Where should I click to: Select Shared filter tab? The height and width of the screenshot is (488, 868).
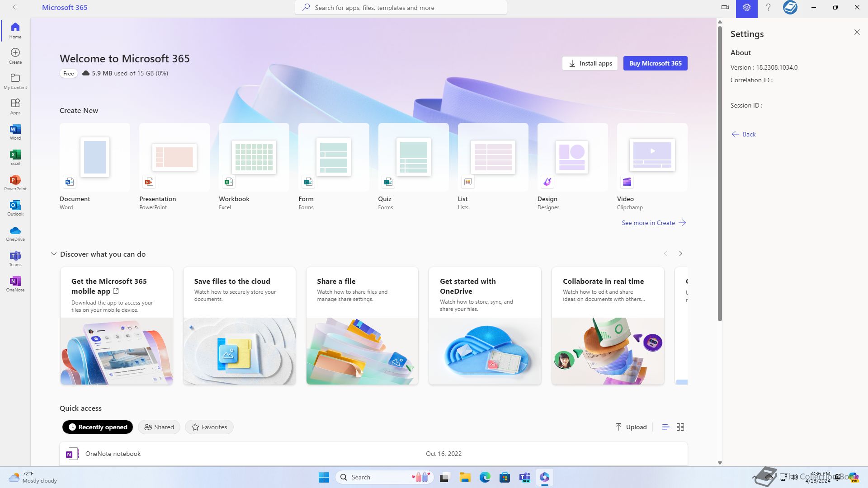point(159,427)
